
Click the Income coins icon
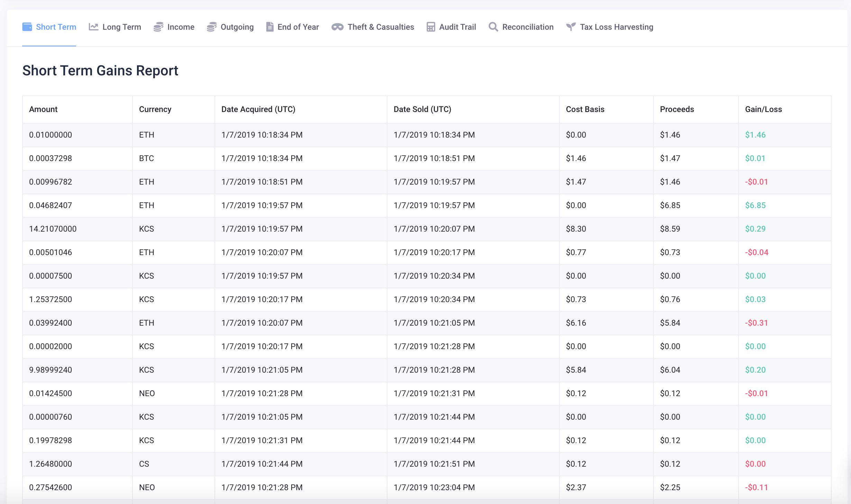point(158,27)
